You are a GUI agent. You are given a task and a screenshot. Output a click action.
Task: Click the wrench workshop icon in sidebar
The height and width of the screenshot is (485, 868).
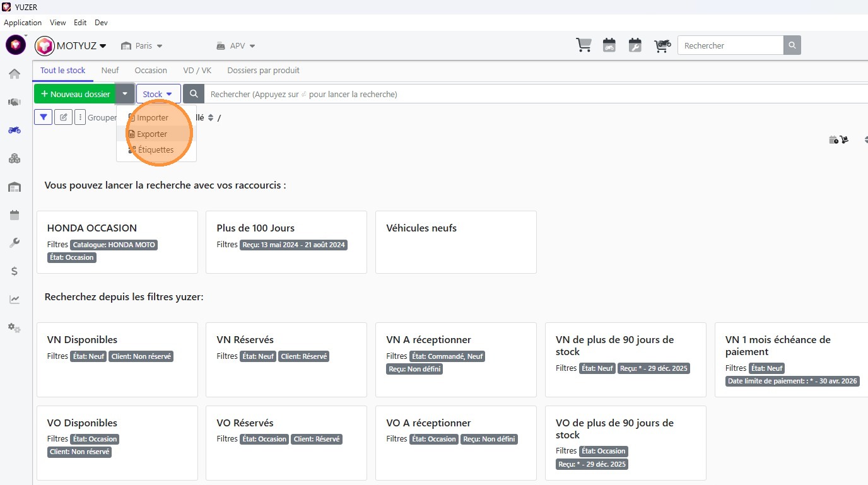15,243
